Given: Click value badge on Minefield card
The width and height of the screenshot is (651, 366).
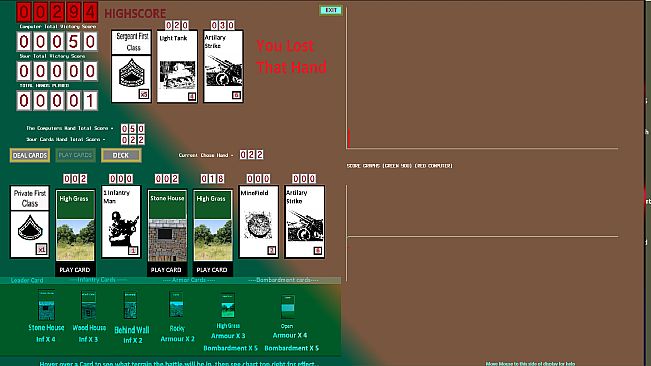Looking at the screenshot, I should (x=271, y=250).
